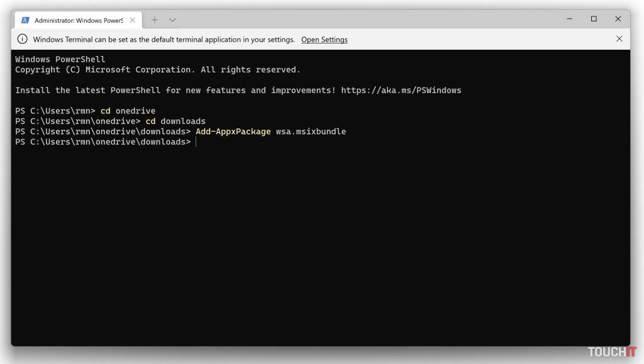Open Settings link in notification bar
The image size is (644, 364).
[x=324, y=40]
